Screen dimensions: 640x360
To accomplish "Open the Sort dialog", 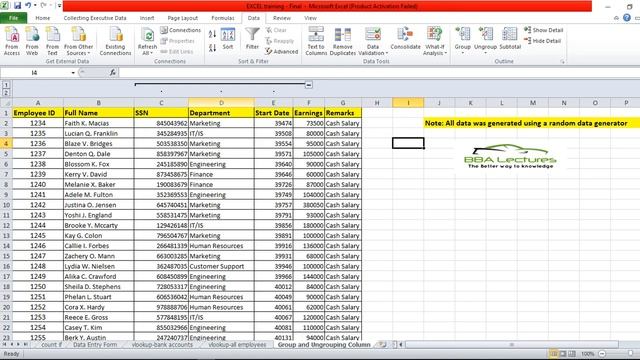I will [x=228, y=39].
